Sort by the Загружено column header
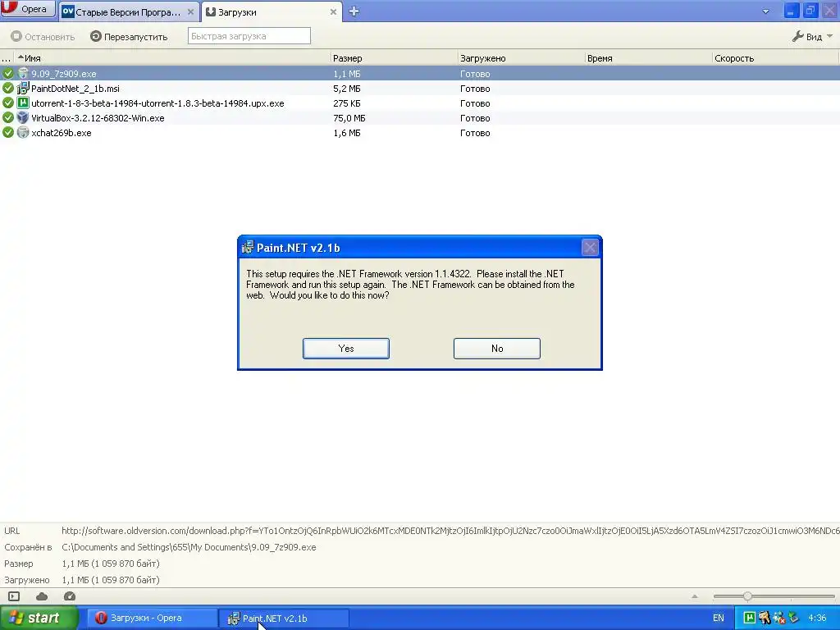Screen dimensions: 840x630 click(521, 58)
